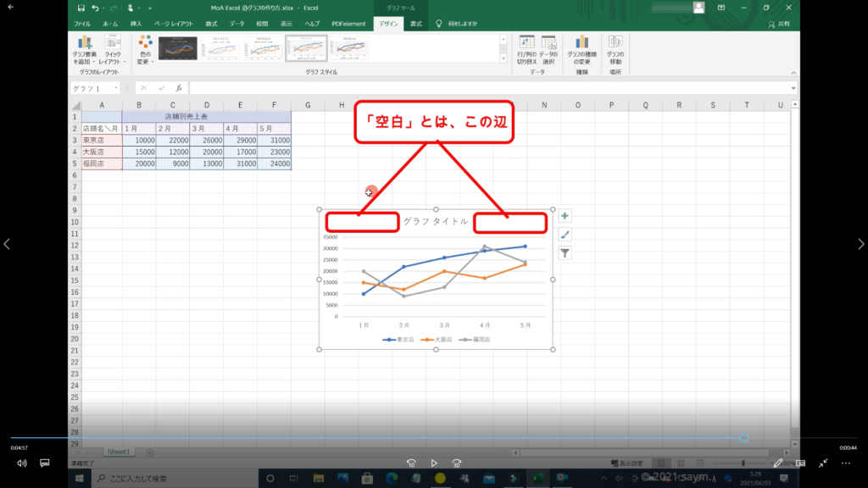Click the Sheet1 worksheet tab
The width and height of the screenshot is (868, 488).
tap(119, 452)
